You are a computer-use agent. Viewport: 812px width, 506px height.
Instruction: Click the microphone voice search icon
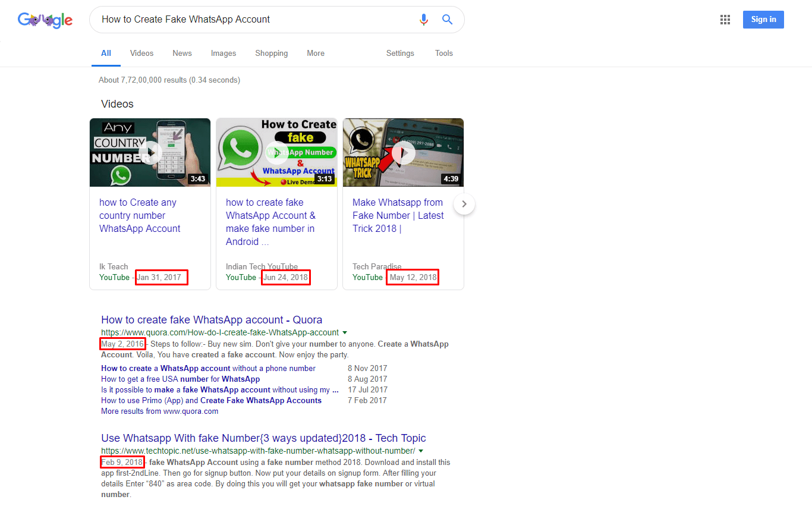point(423,20)
